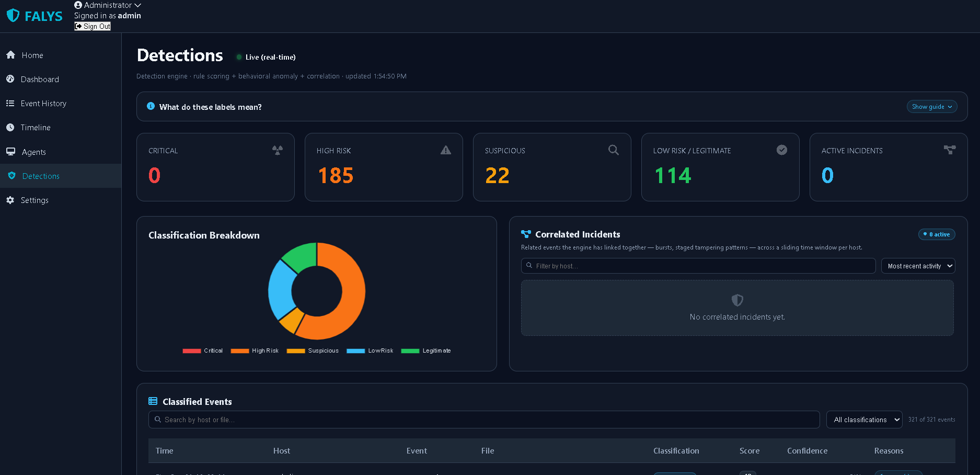Click the Low Risk count 114
The width and height of the screenshot is (980, 475).
pyautogui.click(x=673, y=175)
